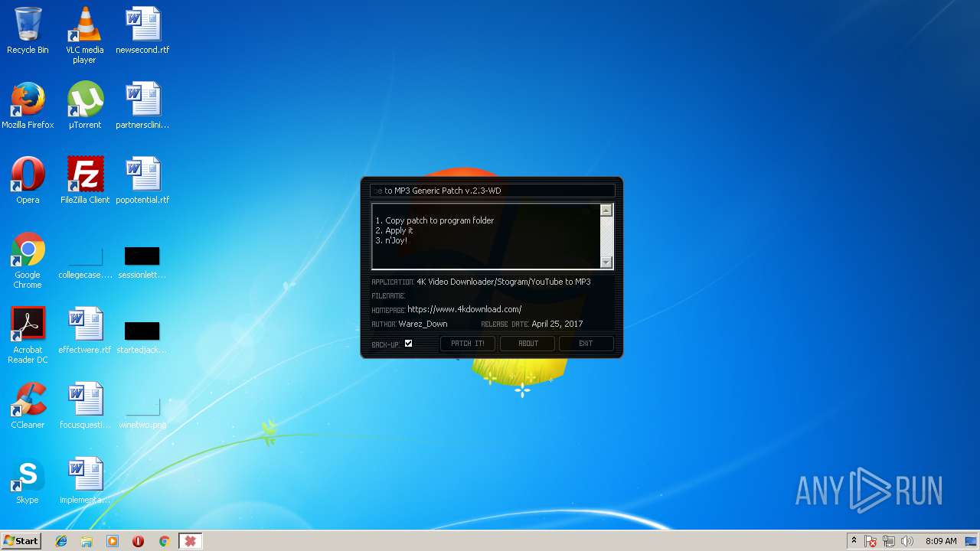Select the newsecond.rtf file icon
Image resolution: width=980 pixels, height=551 pixels.
[x=142, y=31]
